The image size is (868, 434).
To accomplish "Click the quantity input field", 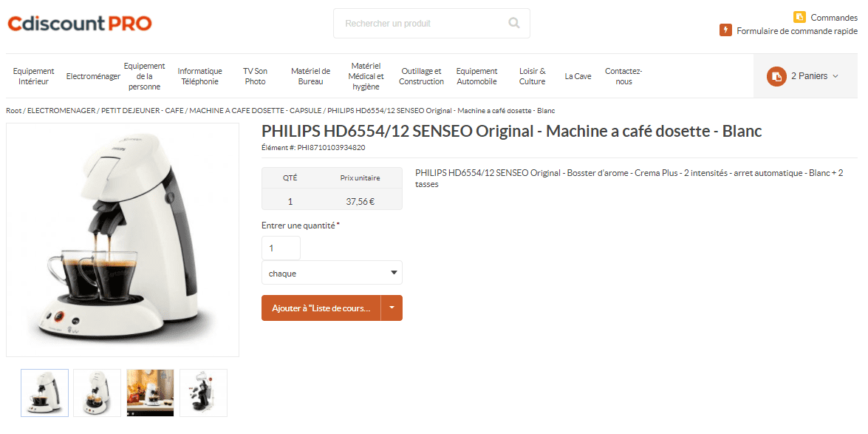I will (x=281, y=248).
